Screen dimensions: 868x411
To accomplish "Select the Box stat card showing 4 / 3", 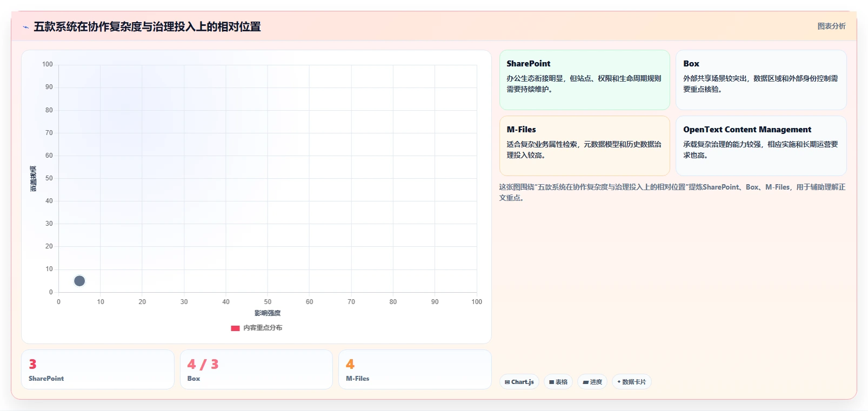I will point(256,369).
